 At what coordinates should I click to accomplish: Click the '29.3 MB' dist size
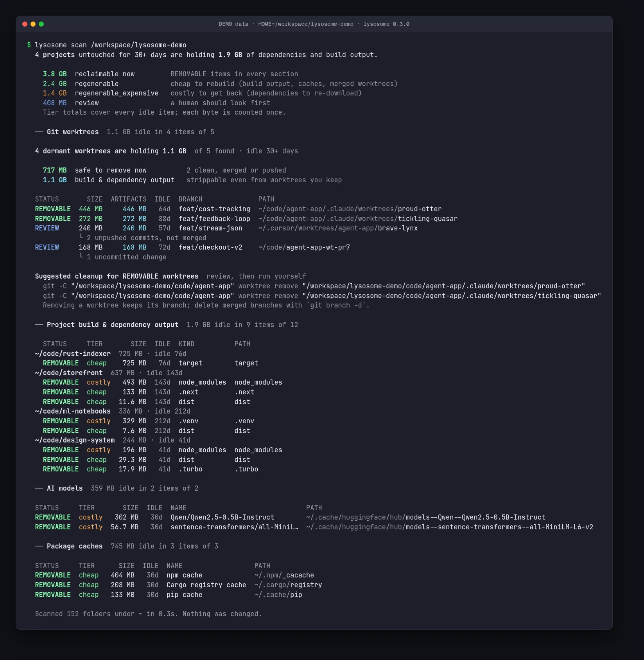[133, 460]
